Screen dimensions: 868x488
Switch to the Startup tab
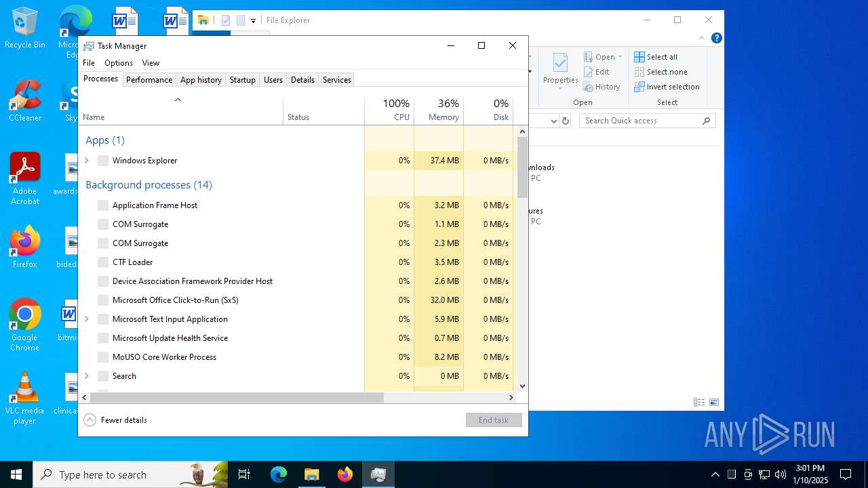[x=243, y=80]
